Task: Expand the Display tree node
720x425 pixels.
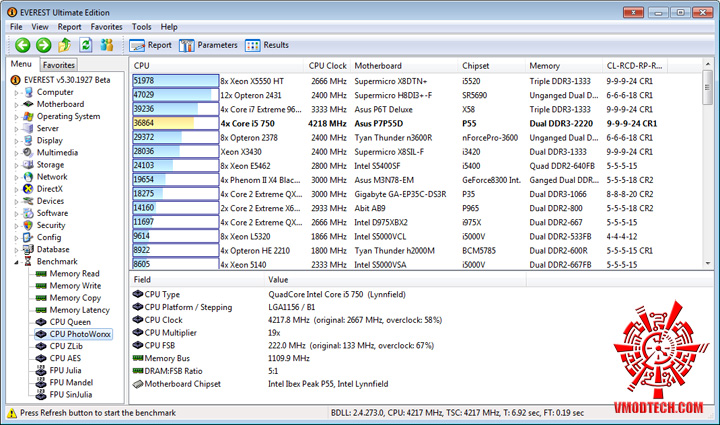Action: (x=17, y=141)
